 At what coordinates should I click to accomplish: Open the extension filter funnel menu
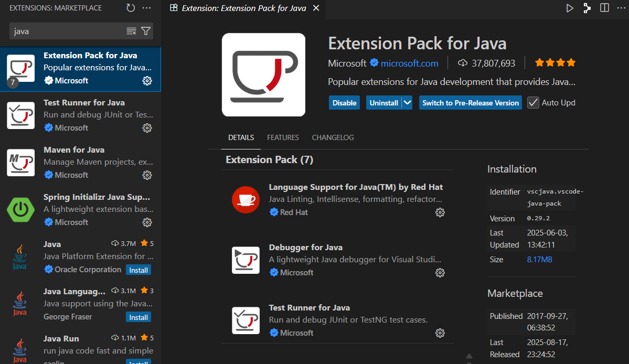coord(146,31)
